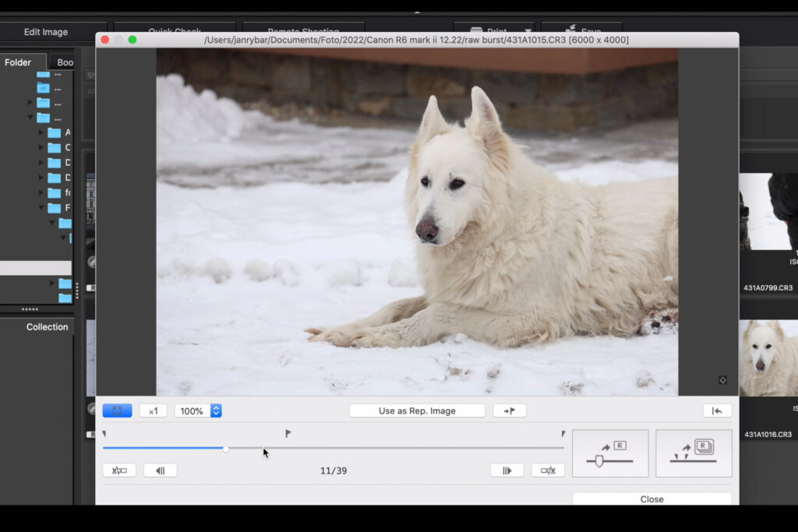Extract the marked range as RAW burst
This screenshot has width=798, height=532.
coord(694,453)
